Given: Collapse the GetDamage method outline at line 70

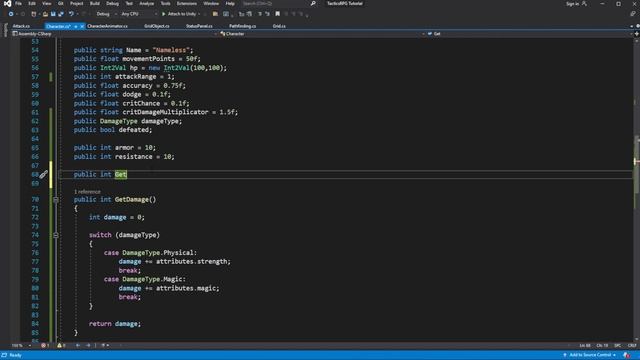Looking at the screenshot, I should click(x=56, y=200).
